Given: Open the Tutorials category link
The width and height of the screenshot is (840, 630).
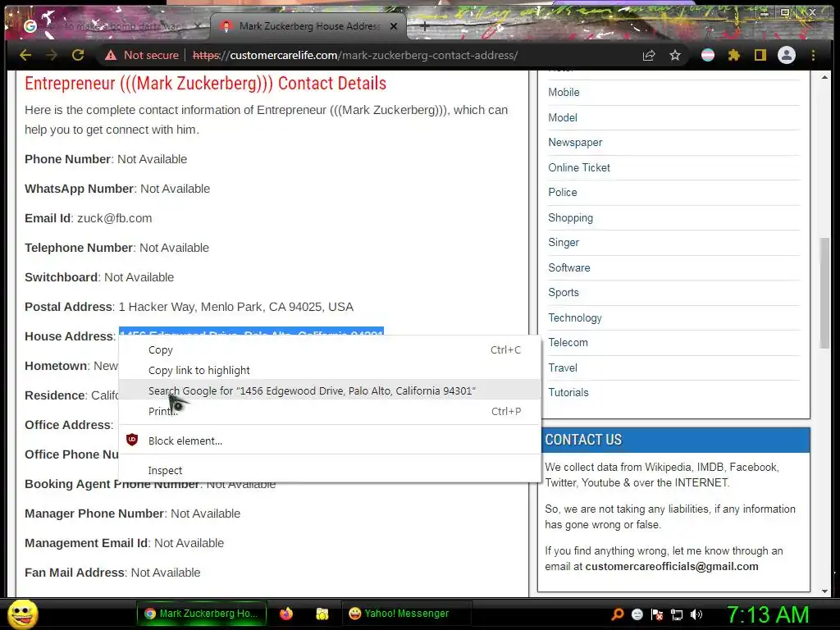Looking at the screenshot, I should (568, 392).
